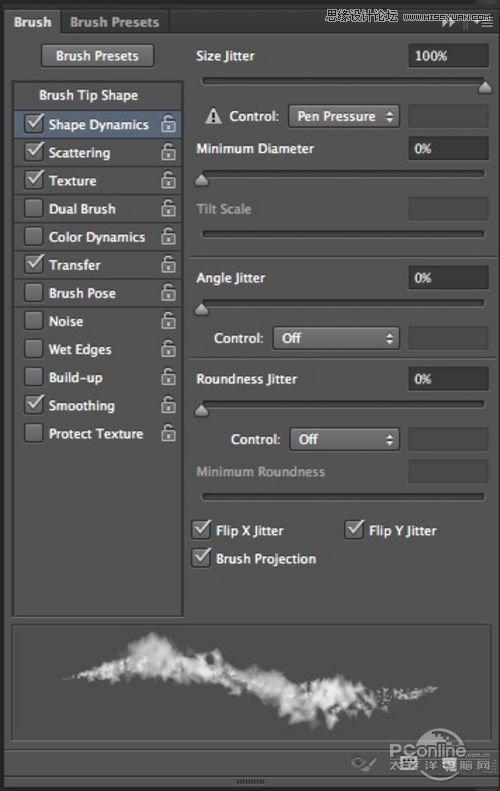Uncheck the Transfer checkbox
This screenshot has height=791, width=500.
coord(34,264)
